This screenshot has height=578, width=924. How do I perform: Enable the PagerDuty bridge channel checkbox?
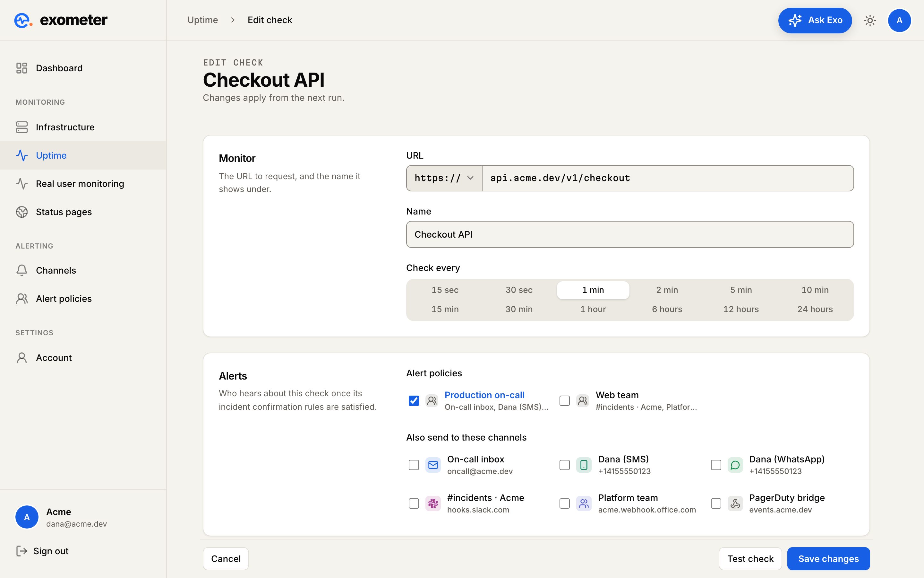click(716, 504)
